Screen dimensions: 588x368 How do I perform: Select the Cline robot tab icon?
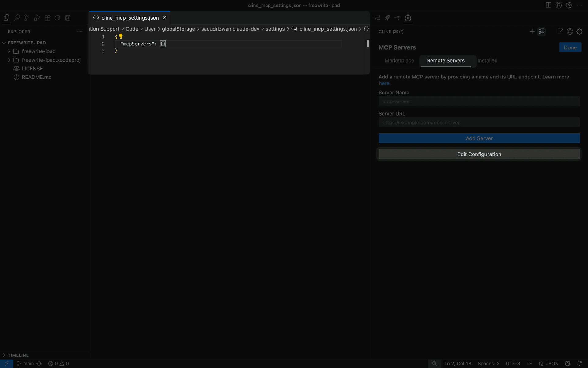click(408, 18)
